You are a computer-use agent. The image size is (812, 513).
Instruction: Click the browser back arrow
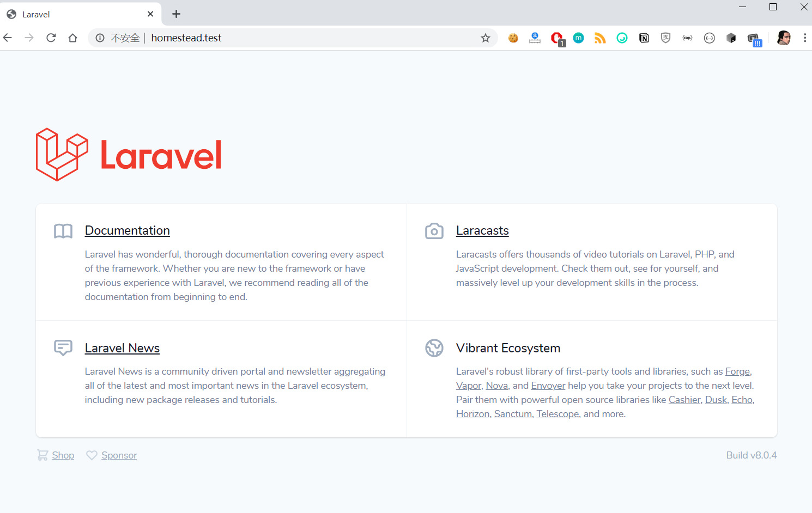(x=8, y=38)
